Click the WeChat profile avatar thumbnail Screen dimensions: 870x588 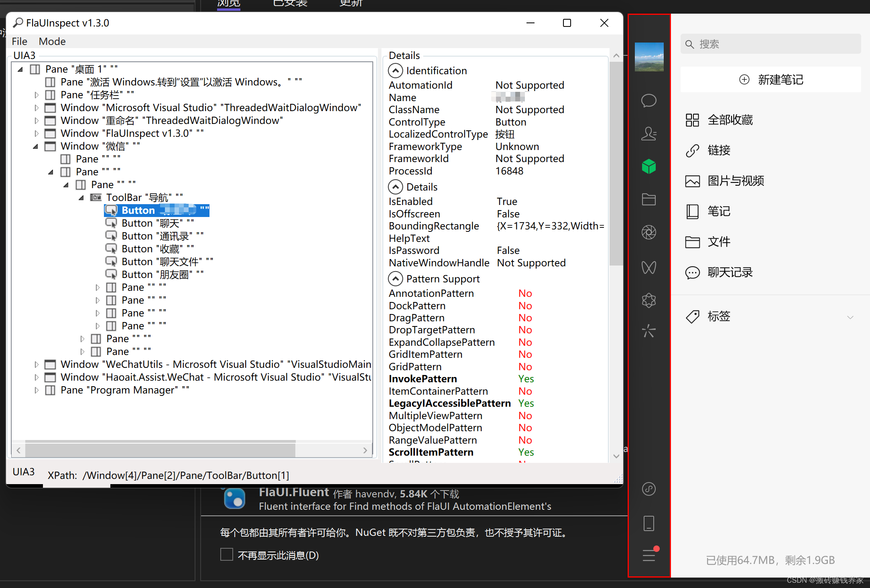pyautogui.click(x=649, y=57)
